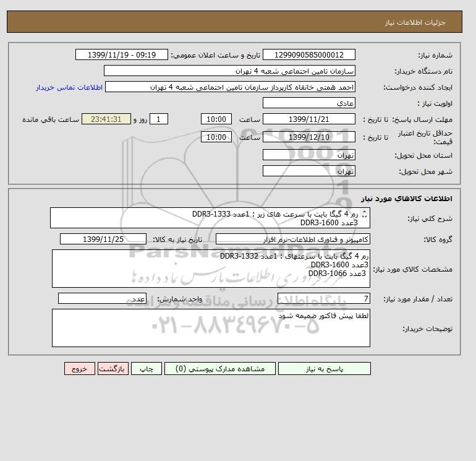The height and width of the screenshot is (461, 476).
Task: Click the واحد شمارش label
Action: tap(179, 299)
